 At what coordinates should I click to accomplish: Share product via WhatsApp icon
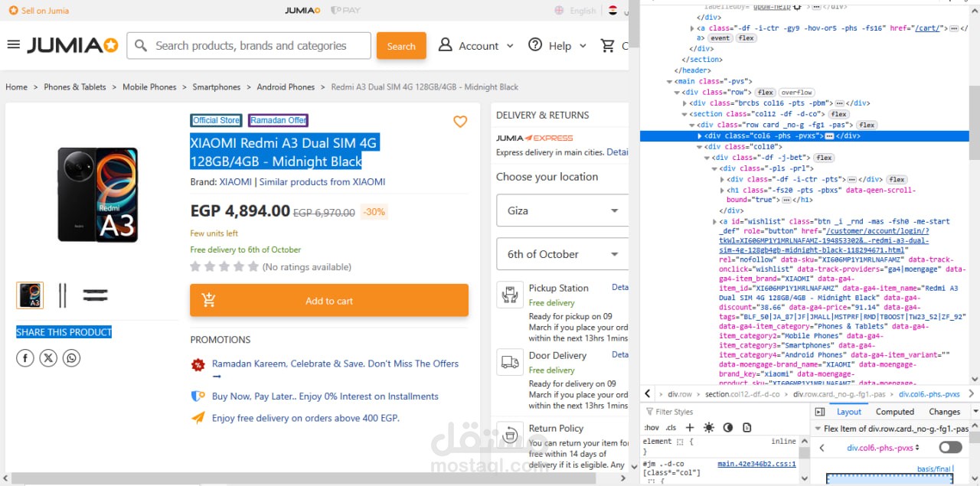click(71, 358)
